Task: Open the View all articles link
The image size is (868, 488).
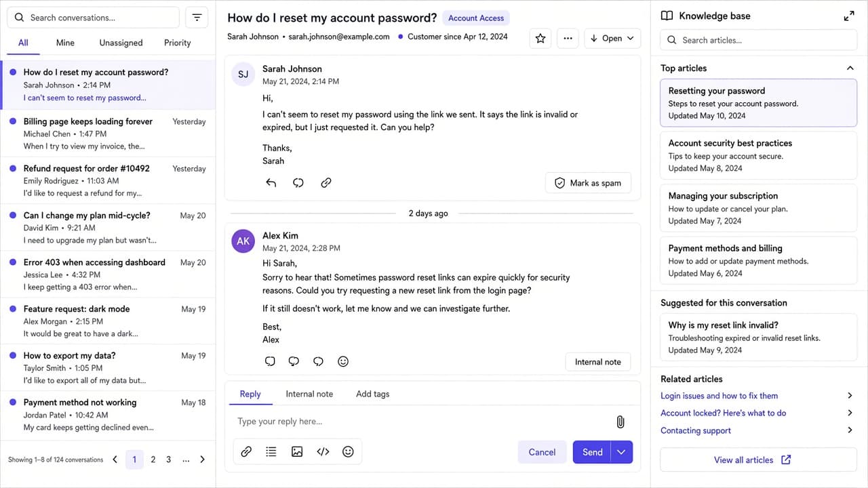Action: click(758, 460)
